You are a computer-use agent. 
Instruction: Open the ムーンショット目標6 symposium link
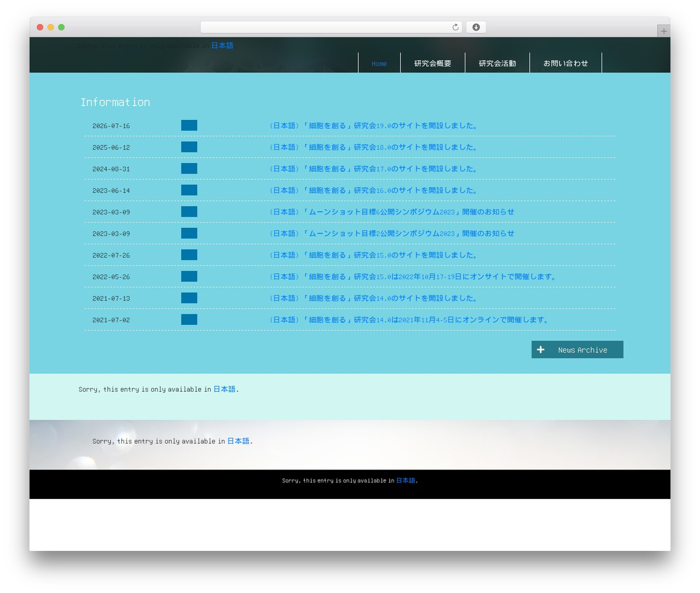click(390, 212)
